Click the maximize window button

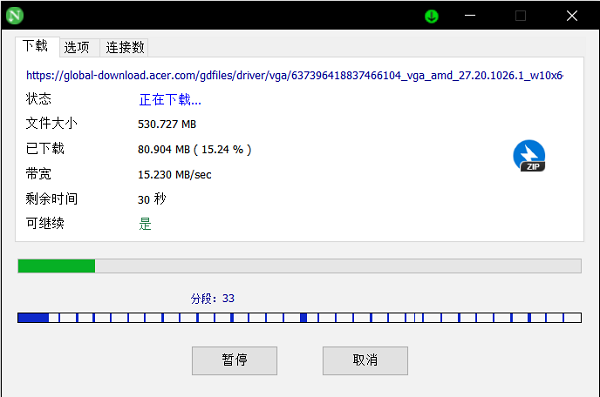520,16
